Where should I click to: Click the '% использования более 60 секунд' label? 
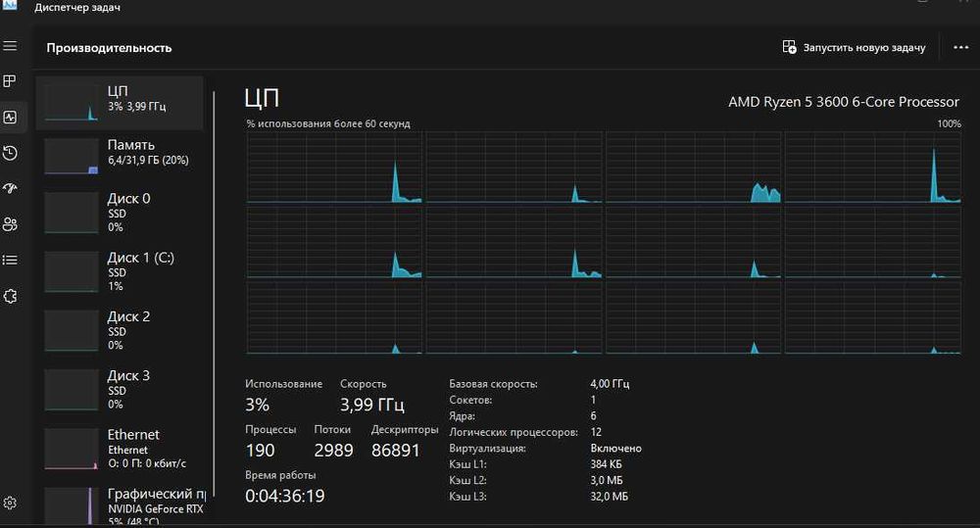click(x=328, y=123)
